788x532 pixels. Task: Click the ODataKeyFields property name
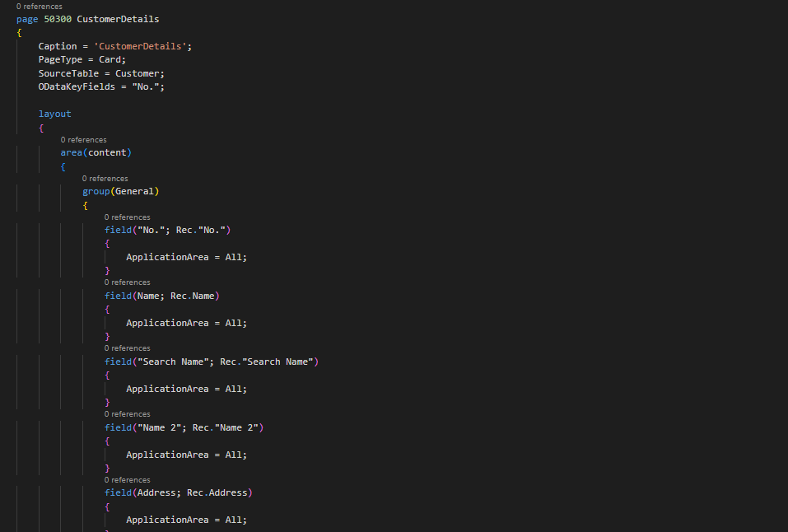(x=77, y=86)
